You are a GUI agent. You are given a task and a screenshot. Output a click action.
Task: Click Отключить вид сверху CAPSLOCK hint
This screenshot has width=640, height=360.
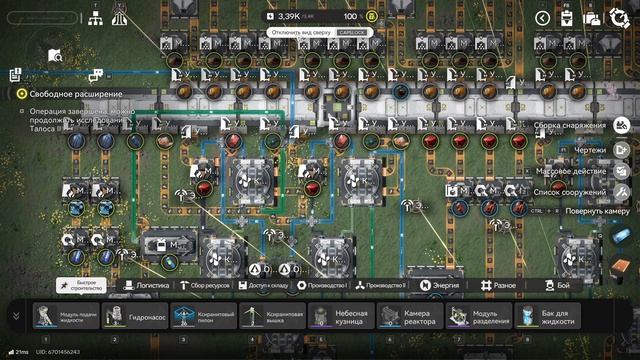click(x=320, y=32)
